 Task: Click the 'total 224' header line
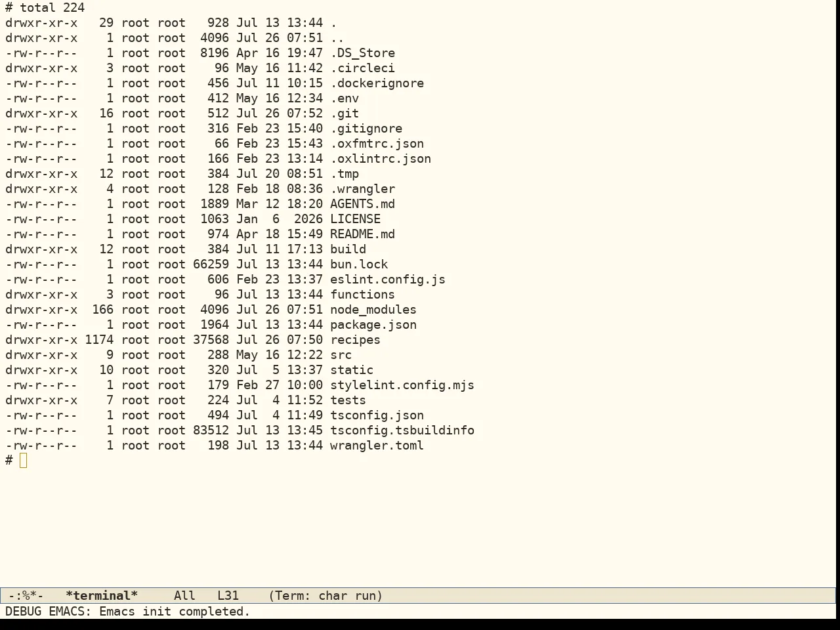point(52,8)
